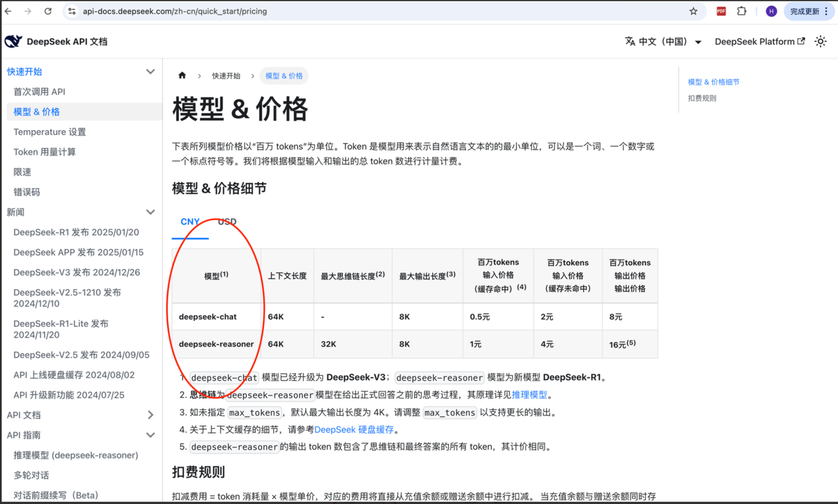Open the PDF extension icon
Screen dimensions: 838x504
721,11
